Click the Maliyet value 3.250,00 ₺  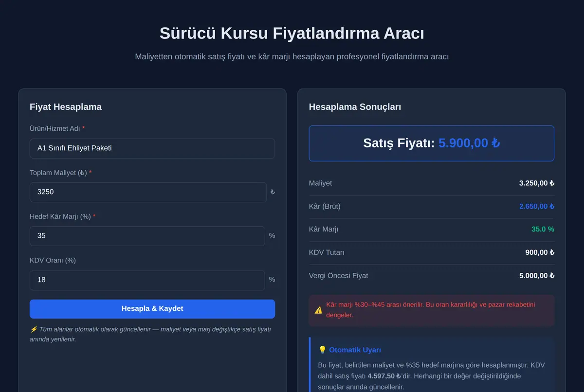[537, 183]
